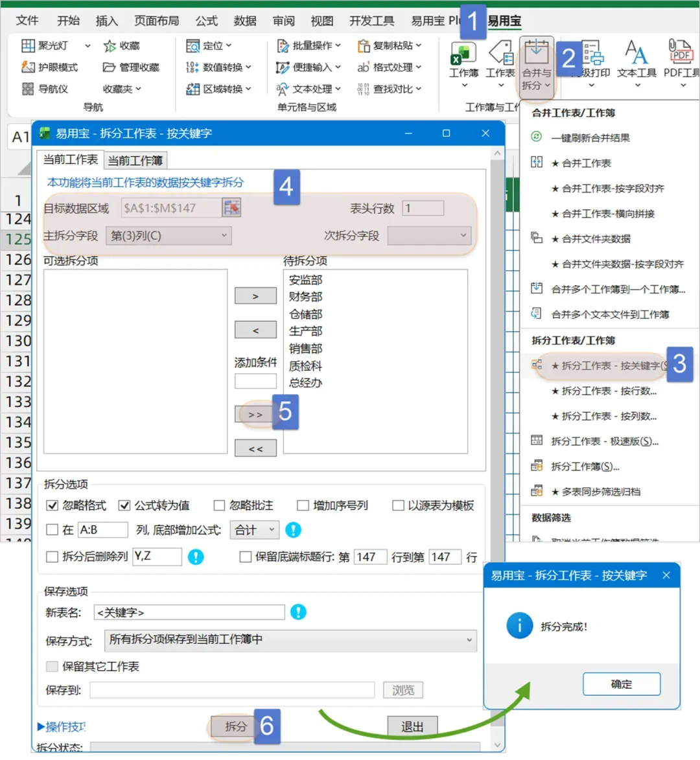Viewport: 700px width, 760px height.
Task: Click the 收藏 star icon
Action: (x=110, y=46)
